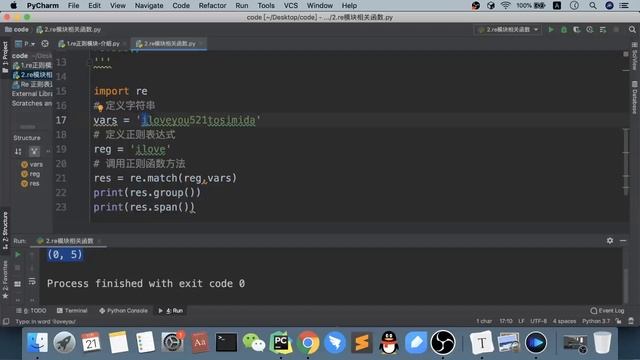This screenshot has height=360, width=640.
Task: Click the 'code' breadcrumb in navigation bar
Action: [x=17, y=29]
